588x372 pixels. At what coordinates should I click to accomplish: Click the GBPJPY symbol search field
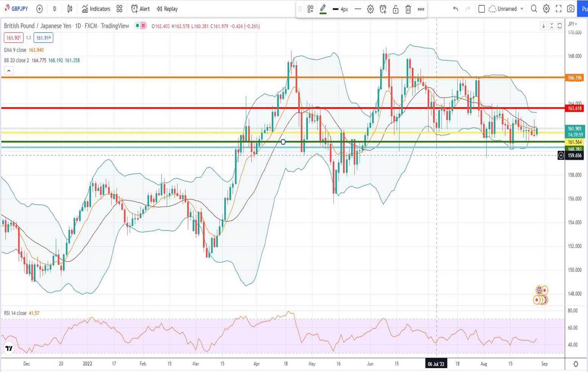point(17,9)
